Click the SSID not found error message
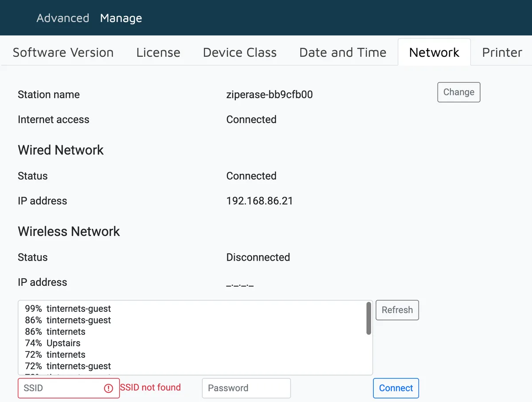The height and width of the screenshot is (402, 532). pos(150,387)
